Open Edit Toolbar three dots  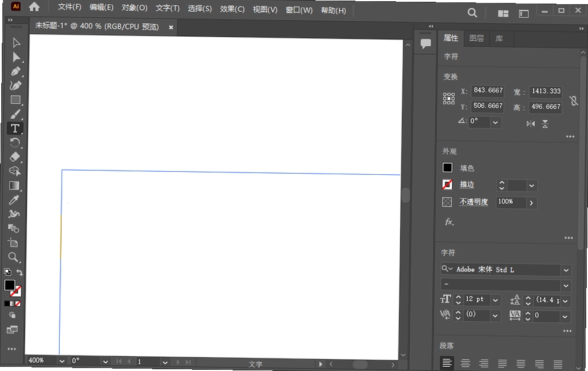click(x=12, y=349)
